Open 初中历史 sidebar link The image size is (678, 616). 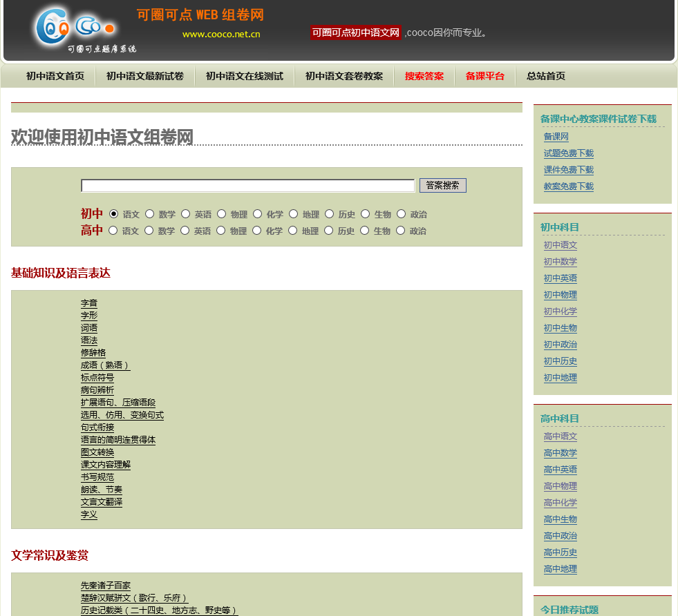tap(561, 361)
